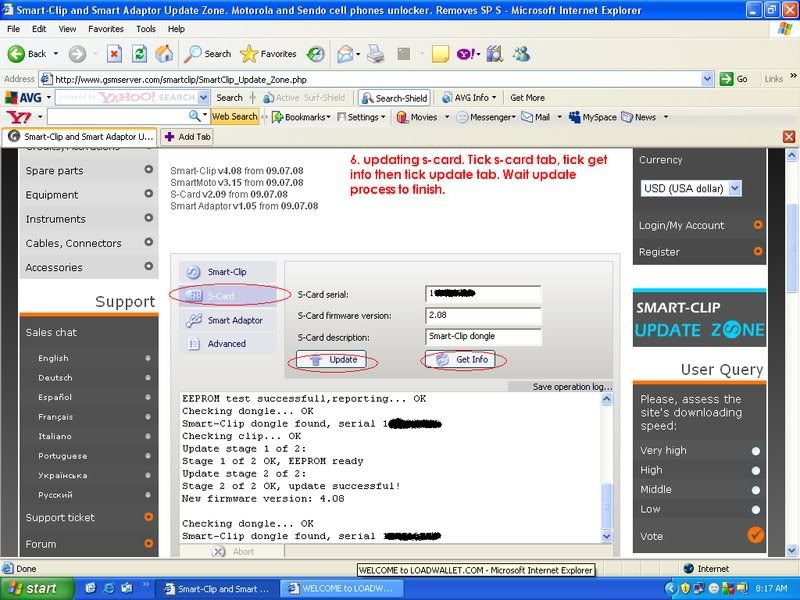The height and width of the screenshot is (600, 800).
Task: Click the Update button
Action: coord(332,360)
